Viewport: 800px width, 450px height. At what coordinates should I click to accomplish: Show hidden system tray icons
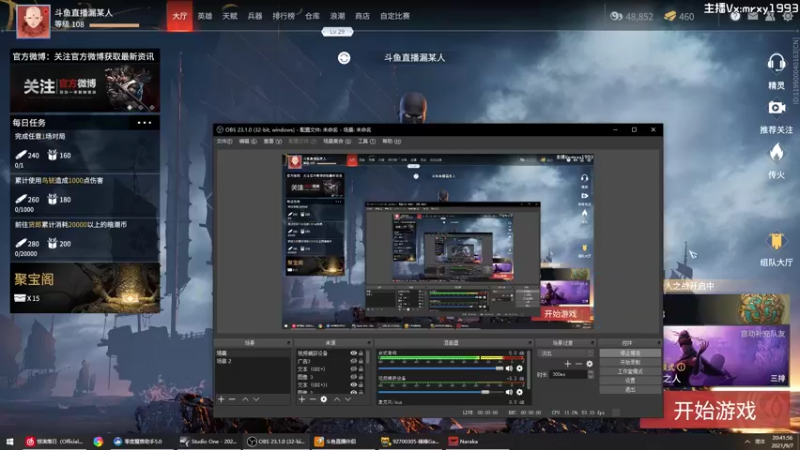(747, 441)
